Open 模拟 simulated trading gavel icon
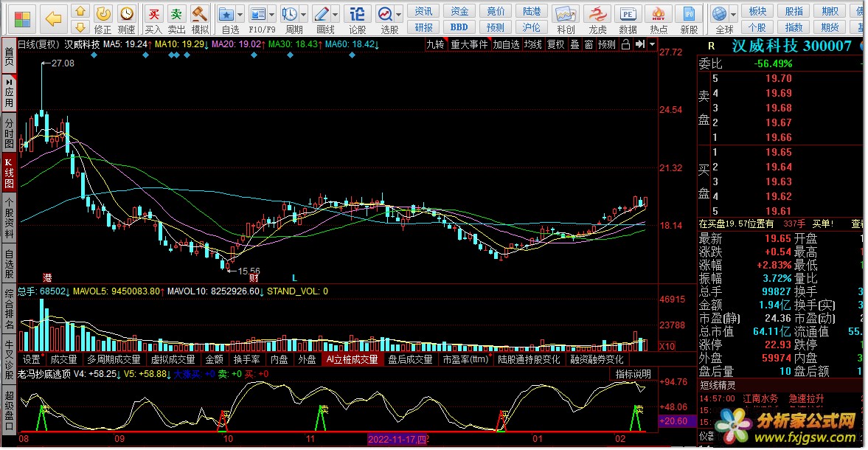Viewport: 868px width, 450px height. tap(199, 14)
